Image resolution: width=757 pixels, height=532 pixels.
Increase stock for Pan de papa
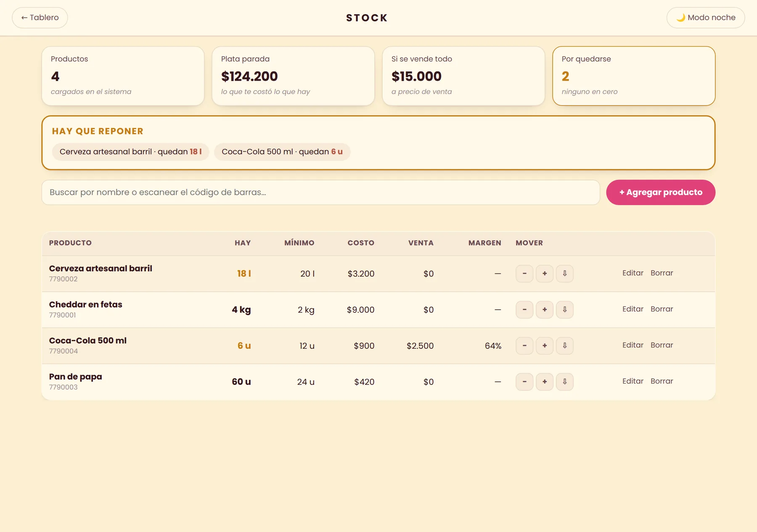tap(545, 382)
